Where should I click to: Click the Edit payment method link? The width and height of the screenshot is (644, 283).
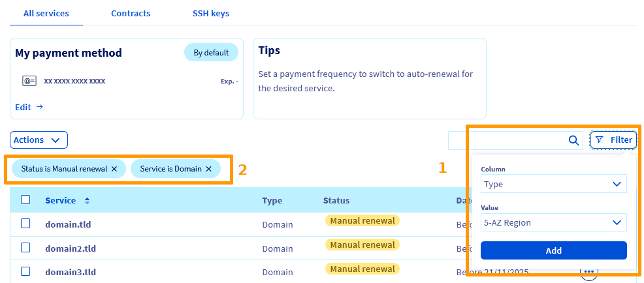pos(29,107)
